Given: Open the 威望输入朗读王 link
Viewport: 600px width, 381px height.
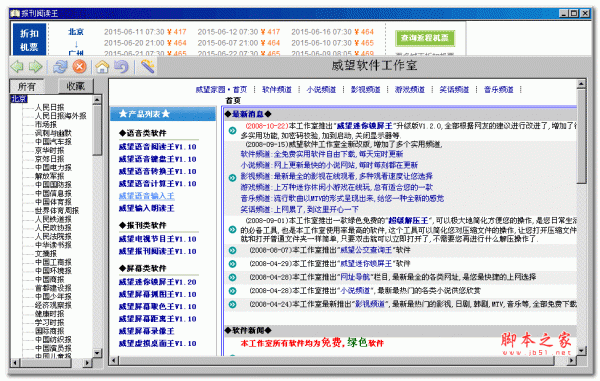Looking at the screenshot, I should tap(147, 208).
